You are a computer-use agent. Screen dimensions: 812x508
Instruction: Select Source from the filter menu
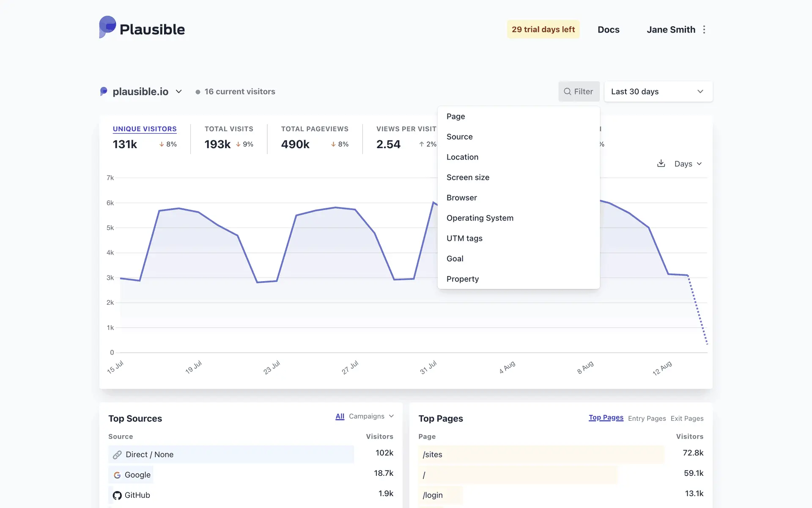click(460, 137)
